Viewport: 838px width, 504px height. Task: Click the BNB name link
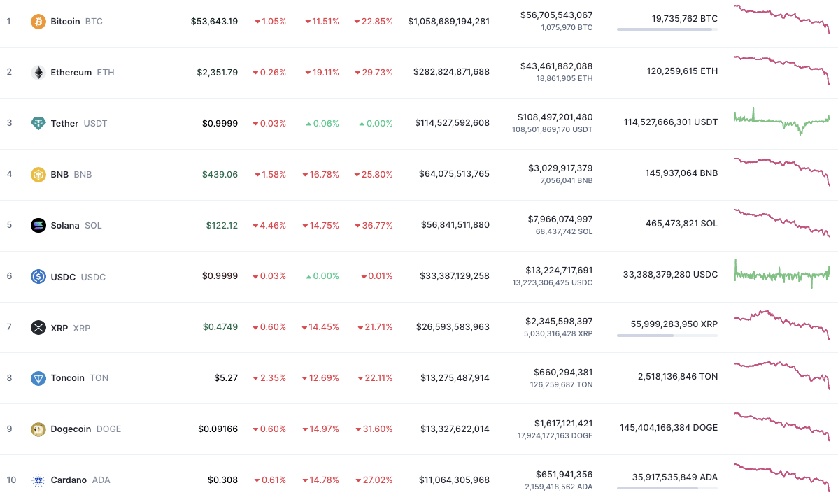pos(71,175)
